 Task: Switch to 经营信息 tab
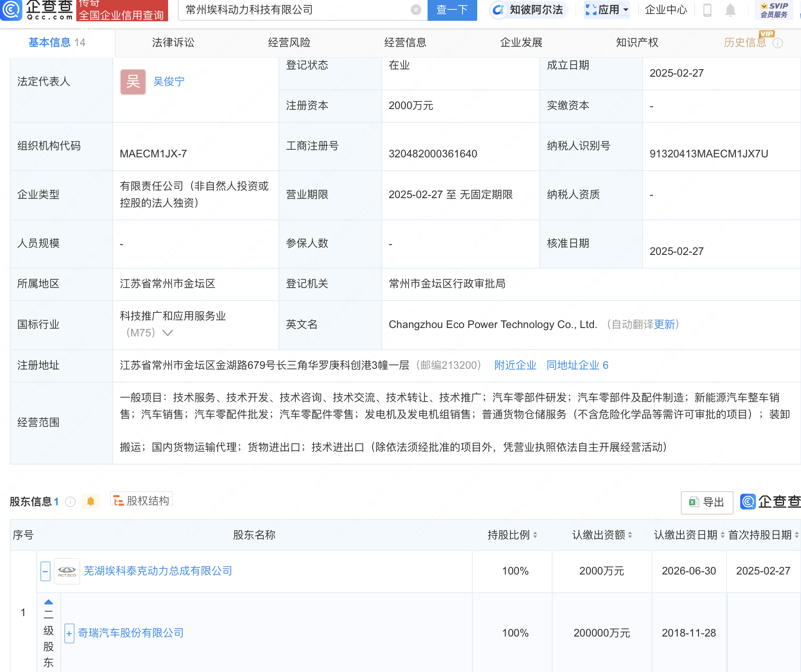405,43
